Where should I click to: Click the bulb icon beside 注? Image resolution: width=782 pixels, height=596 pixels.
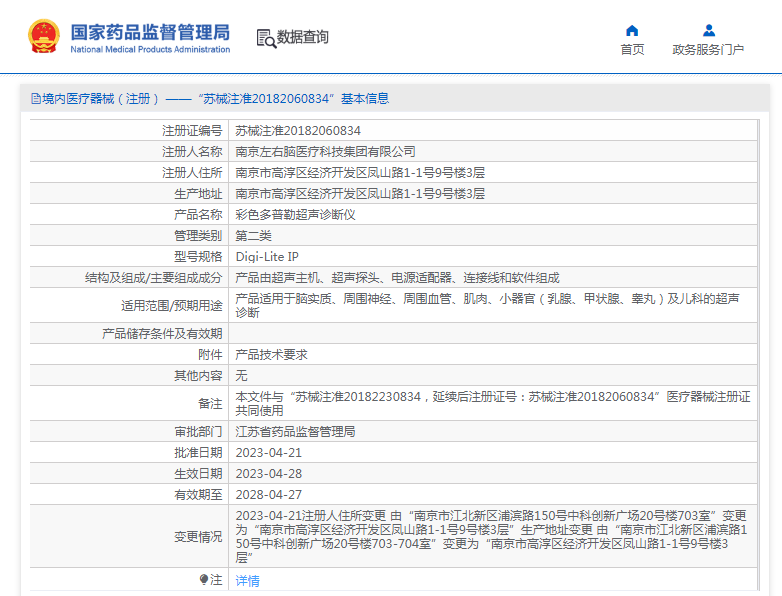click(x=203, y=579)
